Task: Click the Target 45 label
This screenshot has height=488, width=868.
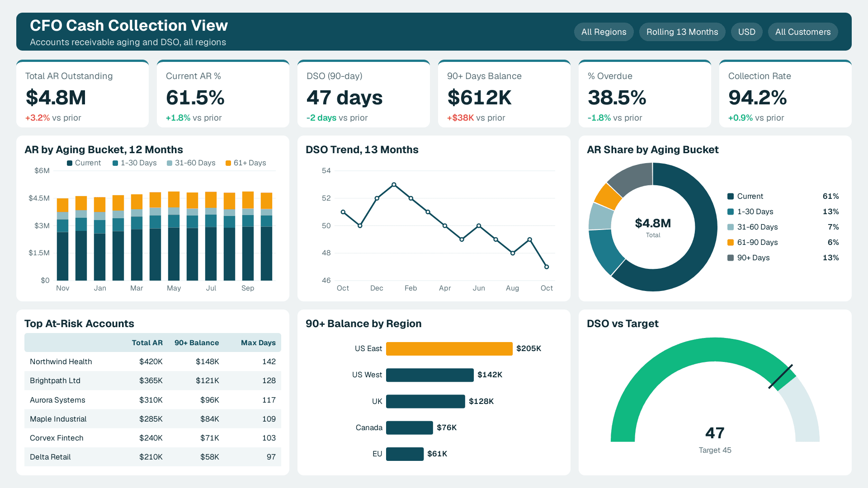Action: pos(715,450)
